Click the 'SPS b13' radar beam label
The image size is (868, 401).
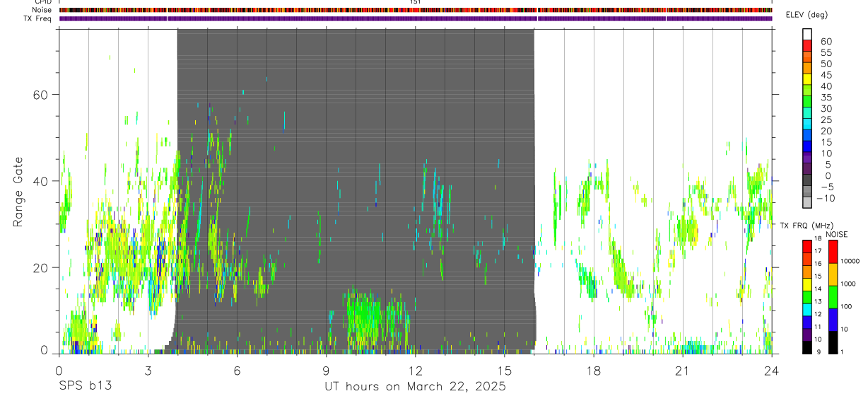pos(85,387)
